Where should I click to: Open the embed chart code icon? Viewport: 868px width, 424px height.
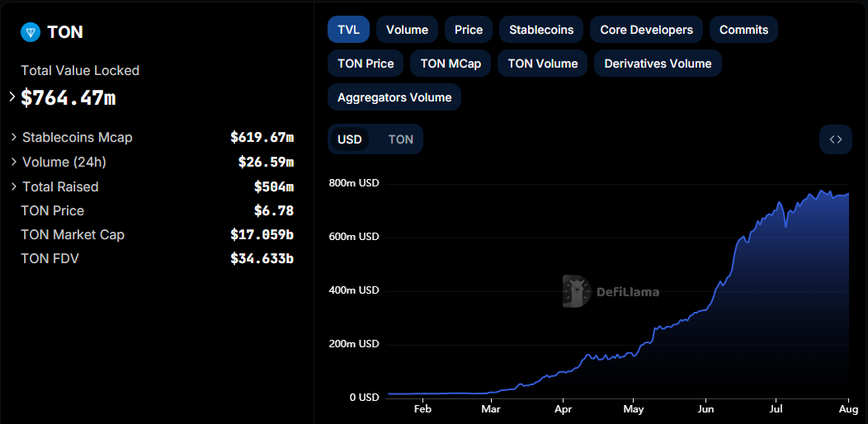tap(835, 139)
